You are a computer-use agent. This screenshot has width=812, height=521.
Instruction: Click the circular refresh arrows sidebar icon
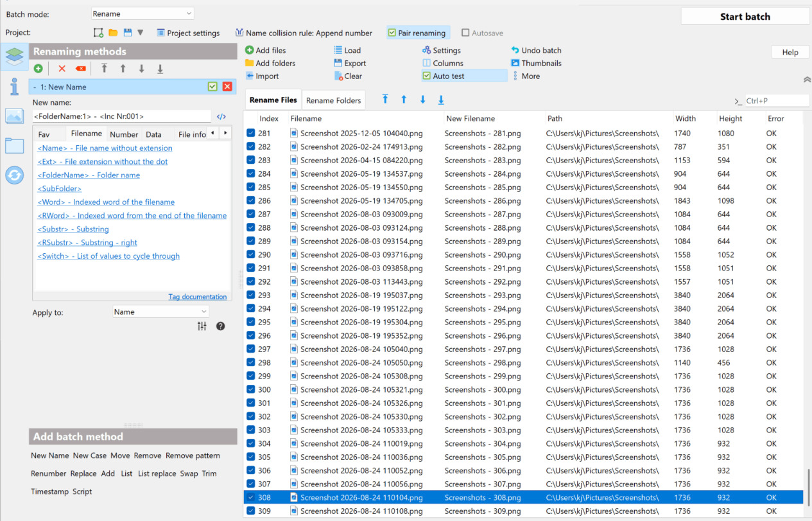pyautogui.click(x=14, y=175)
